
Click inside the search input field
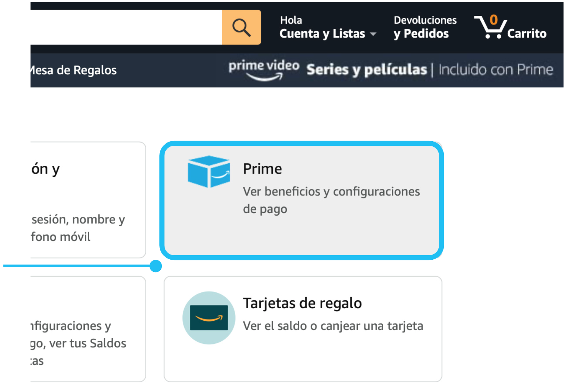click(x=126, y=27)
